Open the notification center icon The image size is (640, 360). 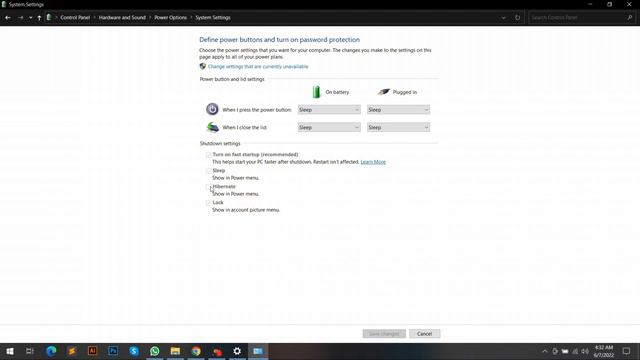(x=627, y=351)
